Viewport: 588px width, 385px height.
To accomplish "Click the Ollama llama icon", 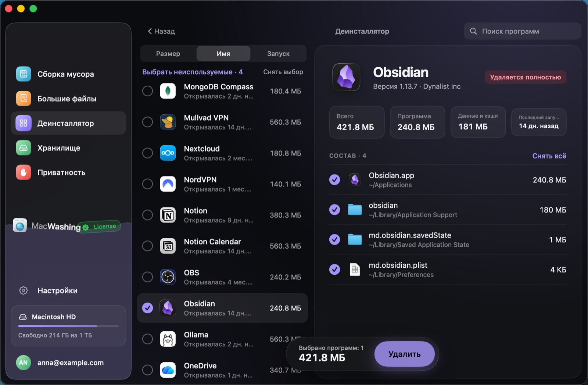I will pyautogui.click(x=168, y=339).
